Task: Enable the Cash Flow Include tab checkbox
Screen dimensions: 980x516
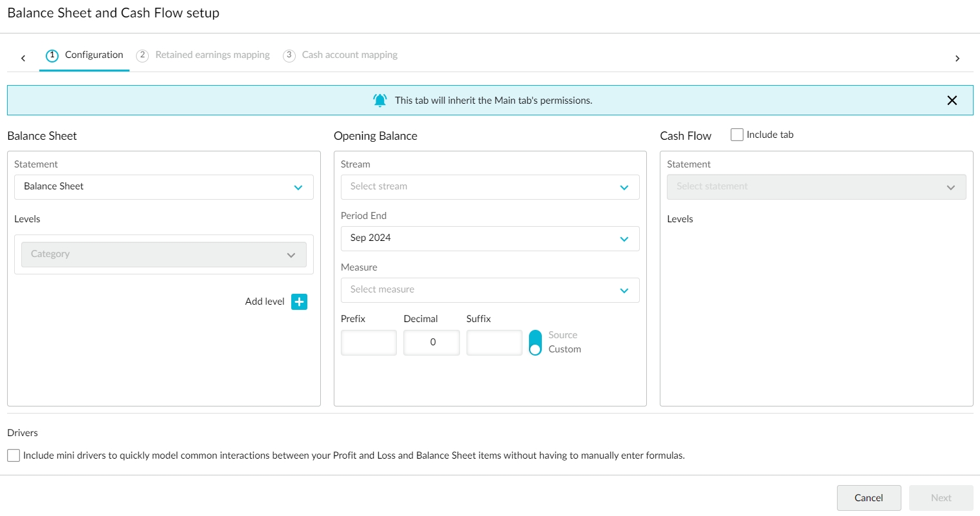Action: [737, 135]
